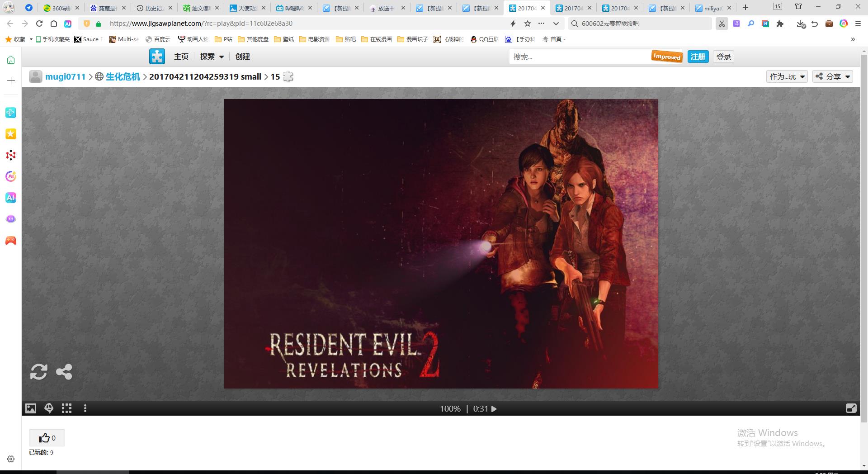
Task: Open the scissors screenshot tool
Action: point(722,24)
